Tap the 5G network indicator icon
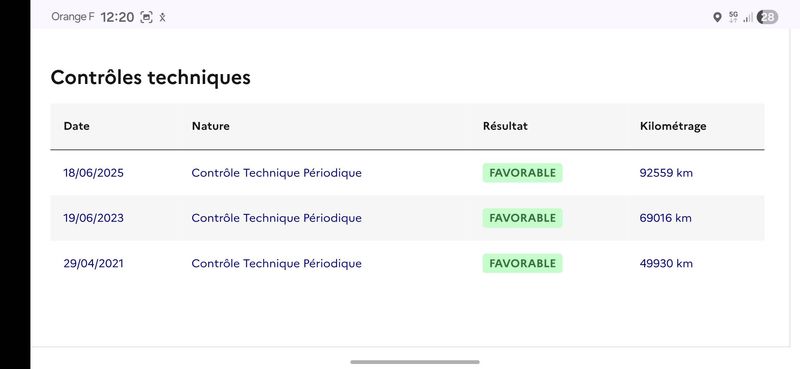Screen dimensions: 800x369 (733, 17)
